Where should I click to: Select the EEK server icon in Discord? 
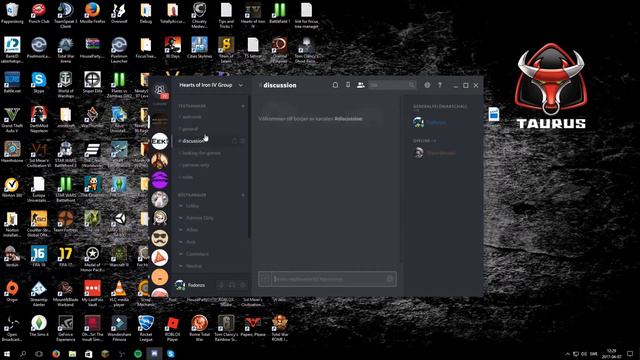160,141
